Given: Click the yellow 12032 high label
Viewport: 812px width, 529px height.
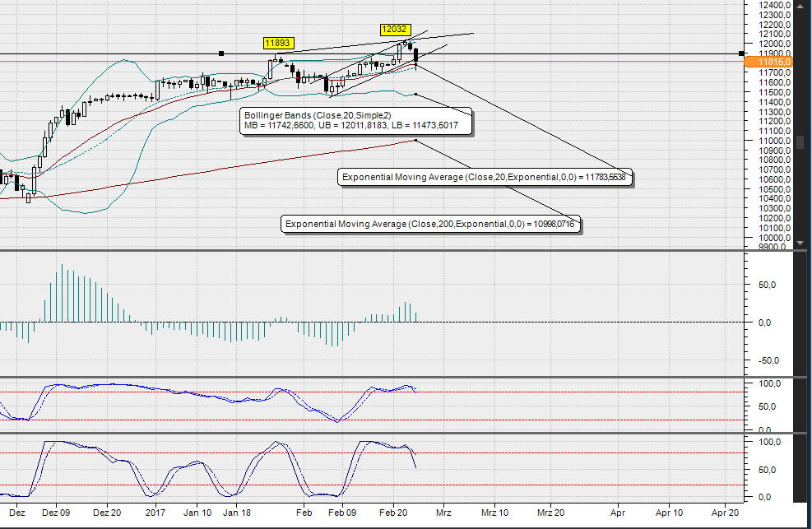Looking at the screenshot, I should coord(395,30).
